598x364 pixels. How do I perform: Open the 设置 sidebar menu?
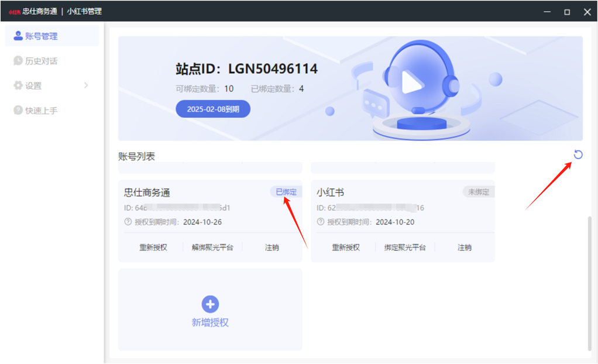pyautogui.click(x=52, y=85)
